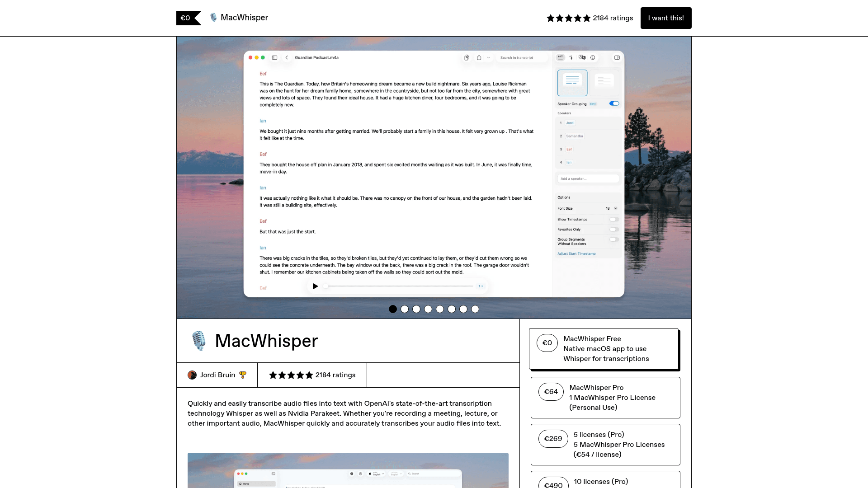
Task: Enable Favorites Only toggle
Action: [x=614, y=230]
